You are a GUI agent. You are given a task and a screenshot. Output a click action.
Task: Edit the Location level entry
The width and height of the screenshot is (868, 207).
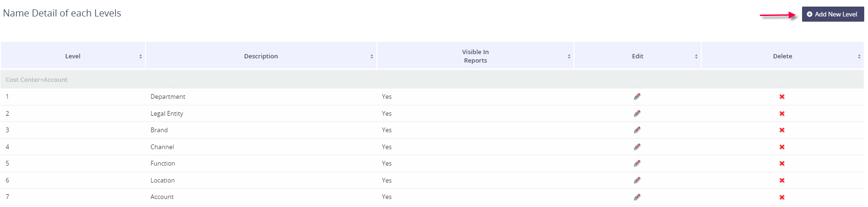click(x=637, y=180)
